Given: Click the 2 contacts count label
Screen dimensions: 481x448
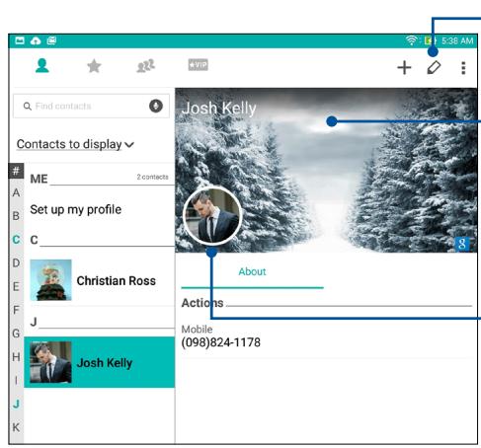Looking at the screenshot, I should point(152,177).
